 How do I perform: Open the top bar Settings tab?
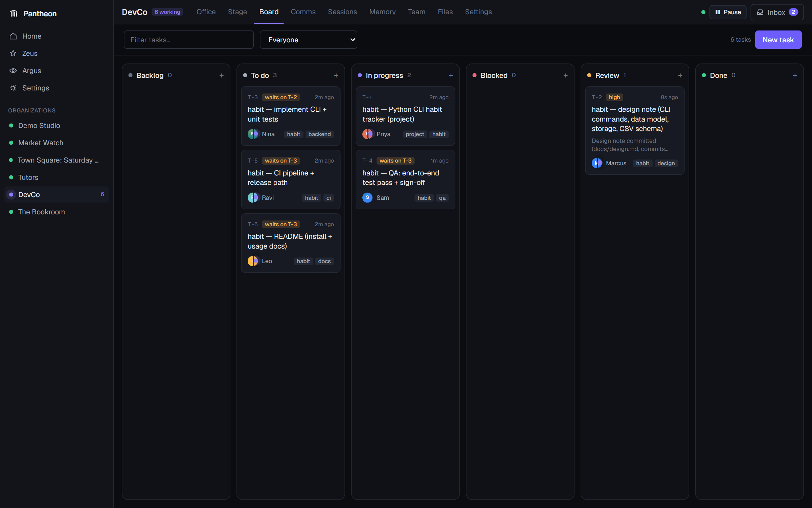478,12
